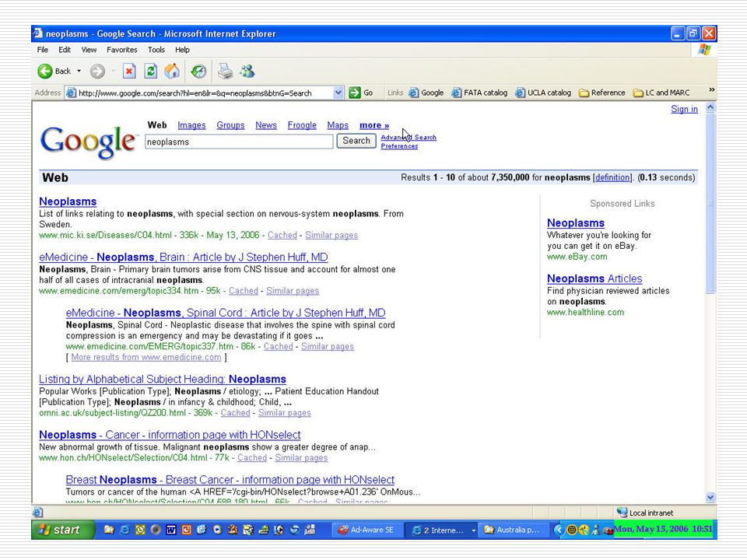Open Google's more » services link
This screenshot has width=747, height=560.
click(374, 125)
